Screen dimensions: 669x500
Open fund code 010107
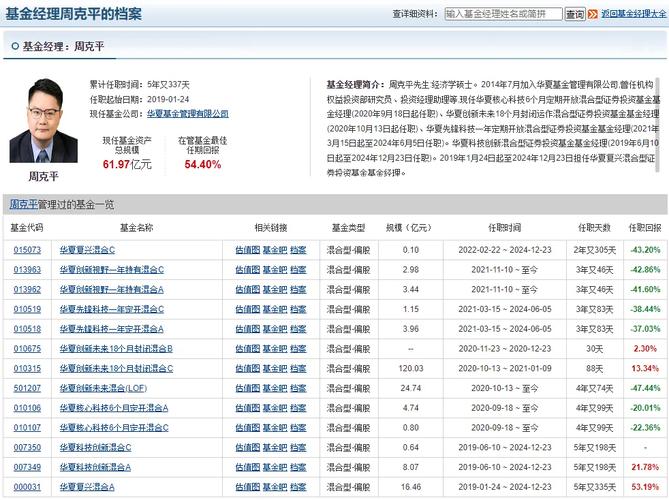click(27, 428)
